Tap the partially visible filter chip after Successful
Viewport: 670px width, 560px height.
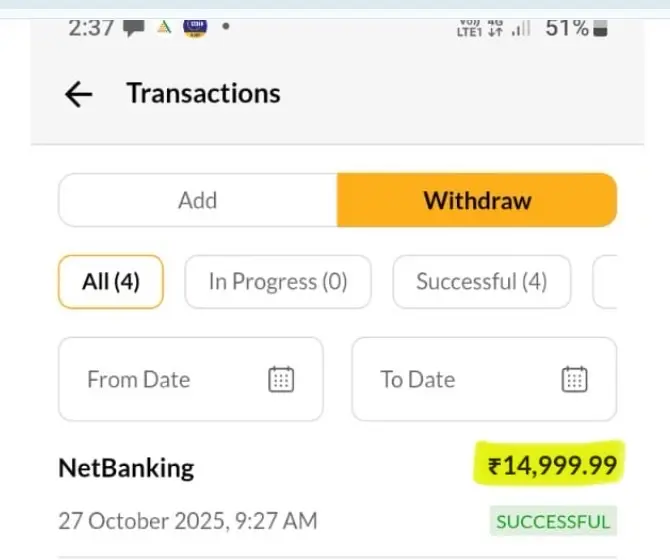[606, 282]
